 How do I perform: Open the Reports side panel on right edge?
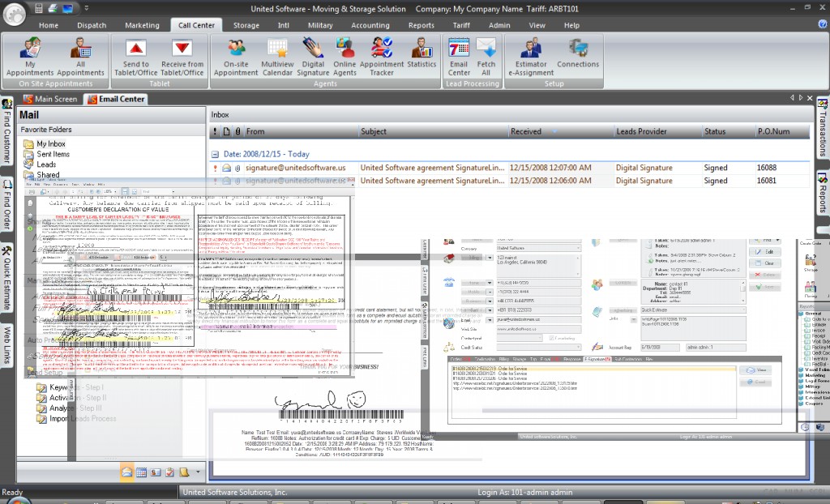click(x=823, y=193)
